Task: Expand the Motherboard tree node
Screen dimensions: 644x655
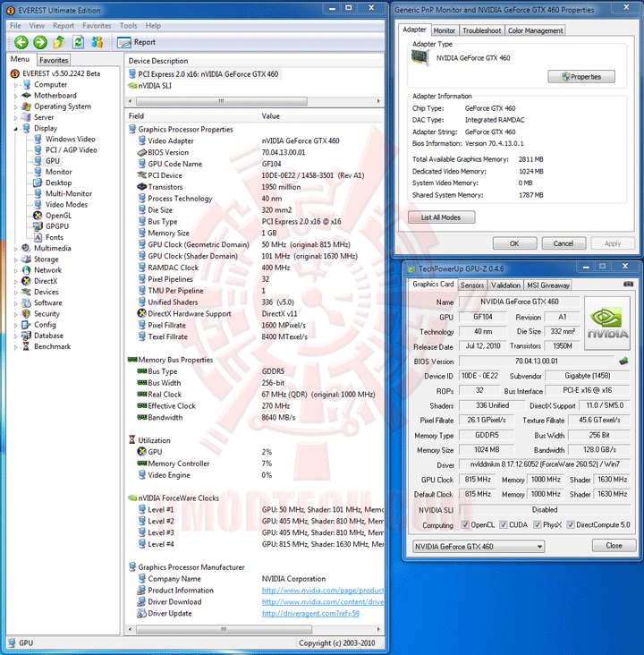Action: 16,96
